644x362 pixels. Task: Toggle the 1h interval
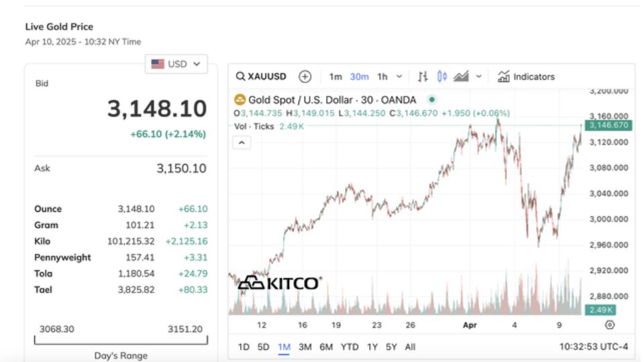click(x=382, y=76)
